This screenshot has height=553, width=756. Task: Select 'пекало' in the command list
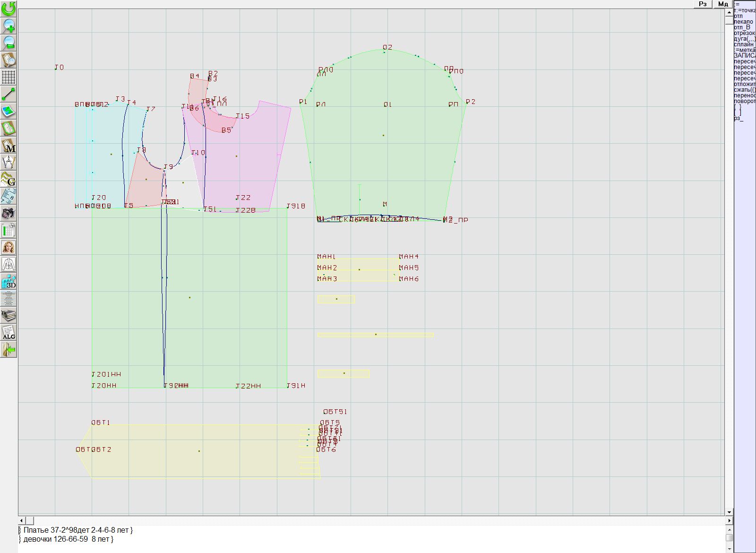743,22
